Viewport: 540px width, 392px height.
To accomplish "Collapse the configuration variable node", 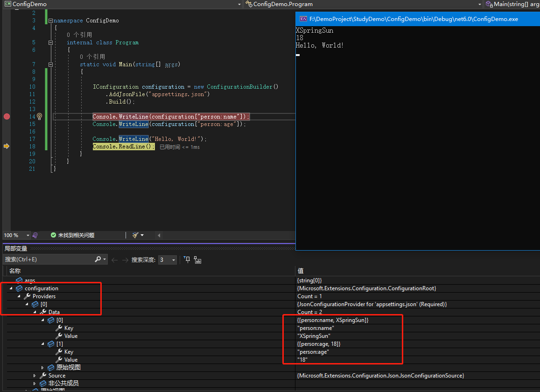I will (11, 288).
